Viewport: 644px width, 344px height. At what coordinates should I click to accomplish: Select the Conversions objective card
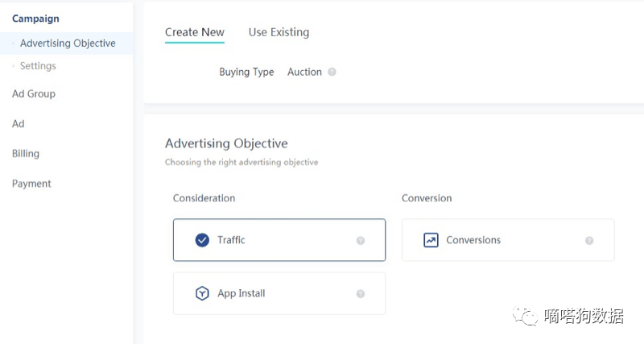point(507,240)
